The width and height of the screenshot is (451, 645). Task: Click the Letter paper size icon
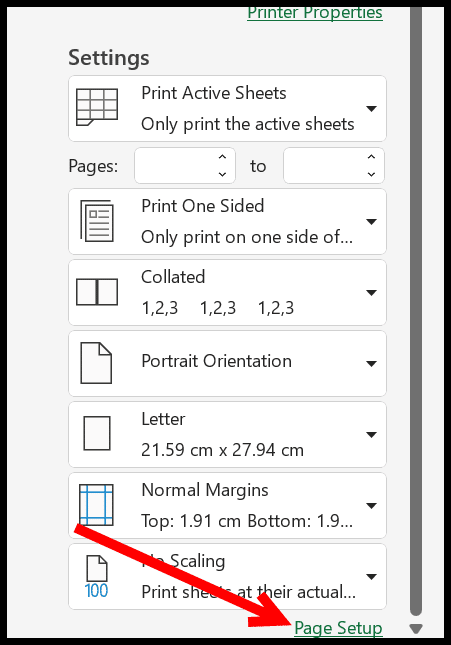click(97, 434)
